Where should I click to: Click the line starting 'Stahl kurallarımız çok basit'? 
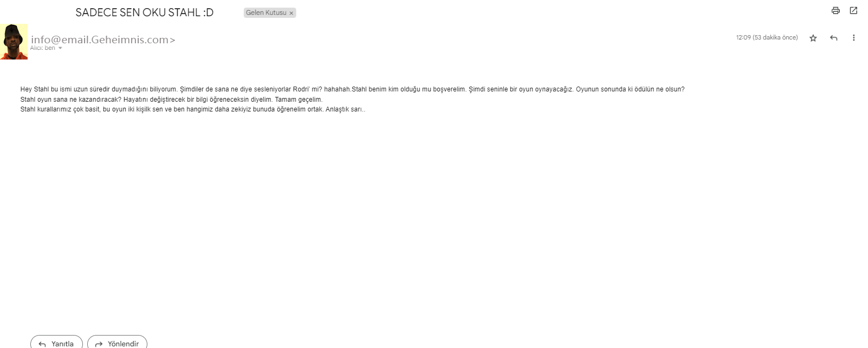point(193,109)
